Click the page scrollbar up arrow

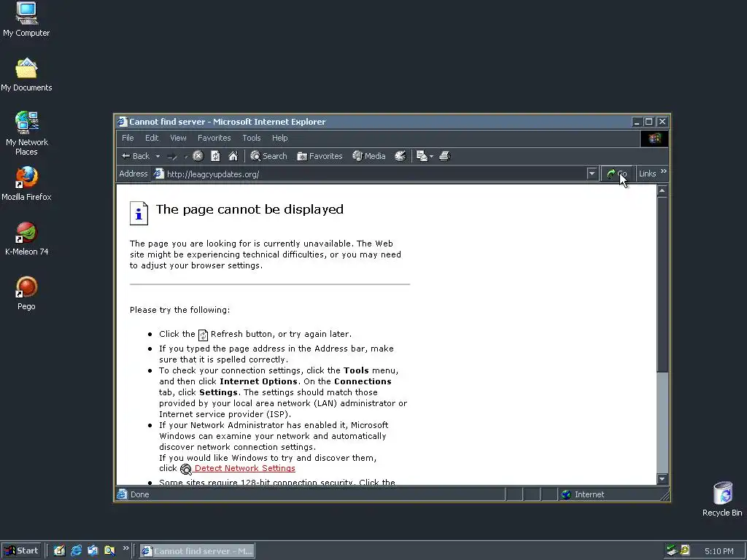coord(662,190)
